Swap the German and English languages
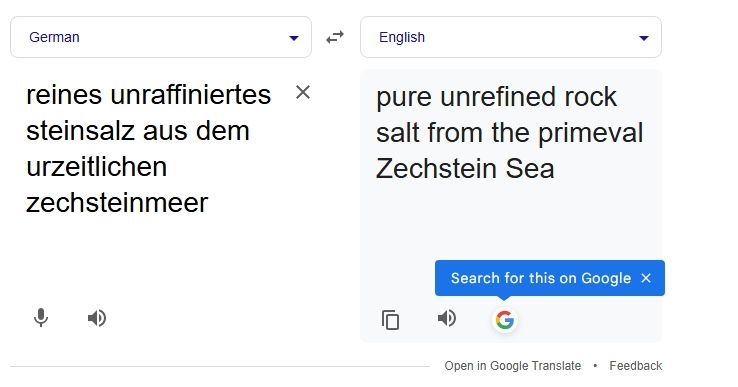 click(x=335, y=37)
